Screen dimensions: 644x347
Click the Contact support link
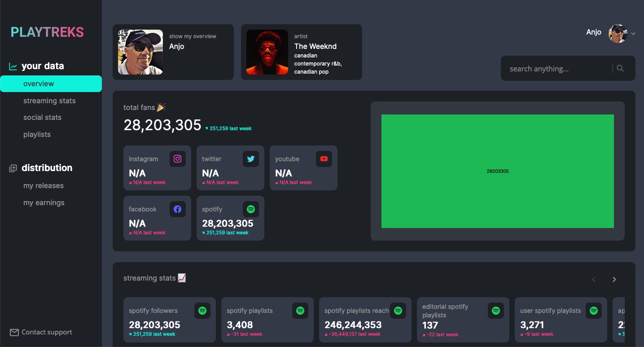point(47,332)
